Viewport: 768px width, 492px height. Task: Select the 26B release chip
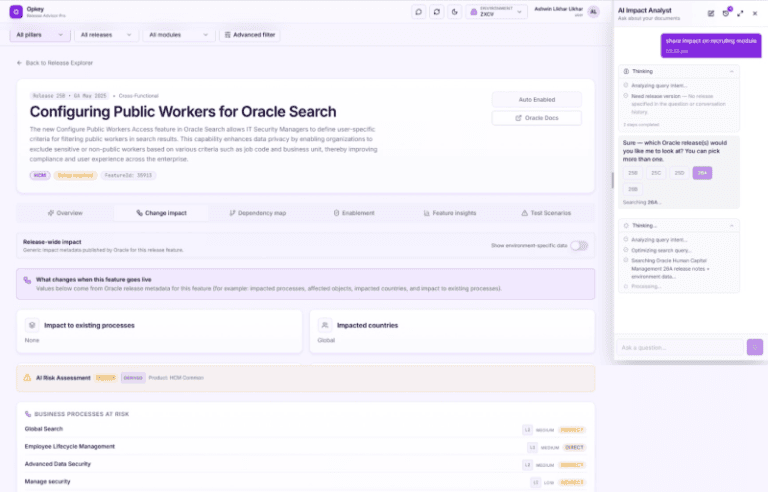(633, 189)
